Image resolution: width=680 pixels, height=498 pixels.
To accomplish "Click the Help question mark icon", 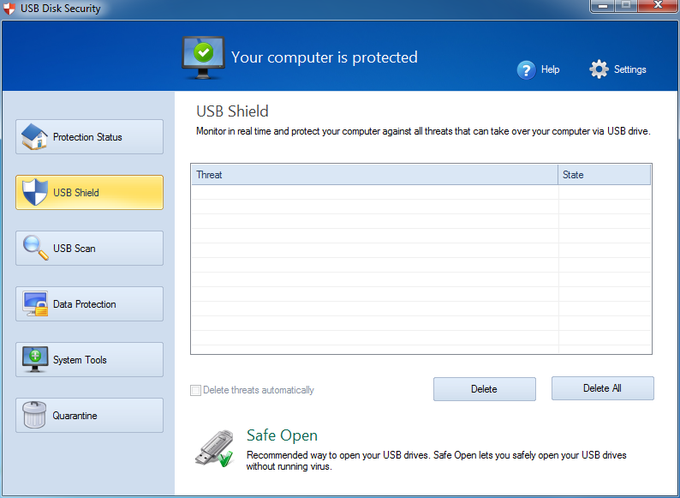I will [526, 70].
